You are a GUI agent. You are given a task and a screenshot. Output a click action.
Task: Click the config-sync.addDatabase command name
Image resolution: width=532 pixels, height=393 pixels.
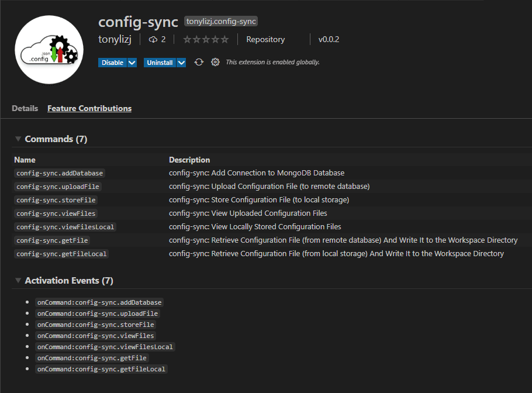60,173
